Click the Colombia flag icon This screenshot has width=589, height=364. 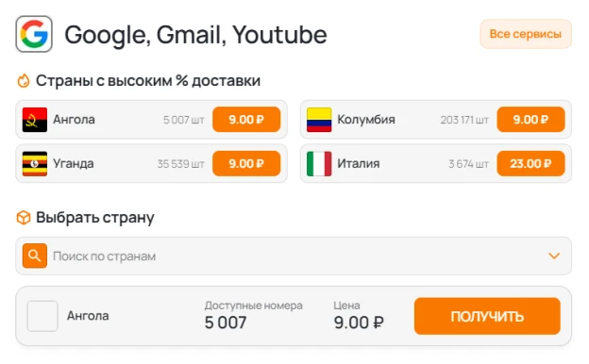[319, 120]
